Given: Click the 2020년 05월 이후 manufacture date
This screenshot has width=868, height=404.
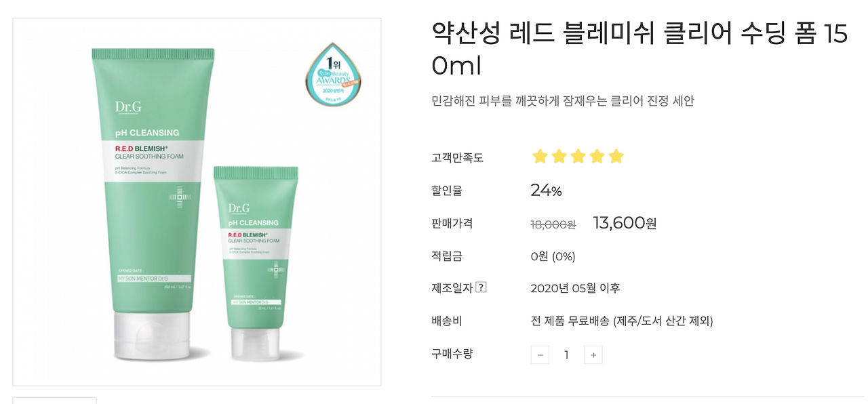Looking at the screenshot, I should 575,288.
